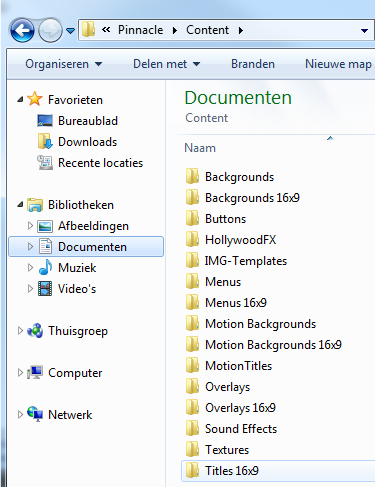Select the Video's library film icon
The height and width of the screenshot is (487, 375).
tap(45, 289)
